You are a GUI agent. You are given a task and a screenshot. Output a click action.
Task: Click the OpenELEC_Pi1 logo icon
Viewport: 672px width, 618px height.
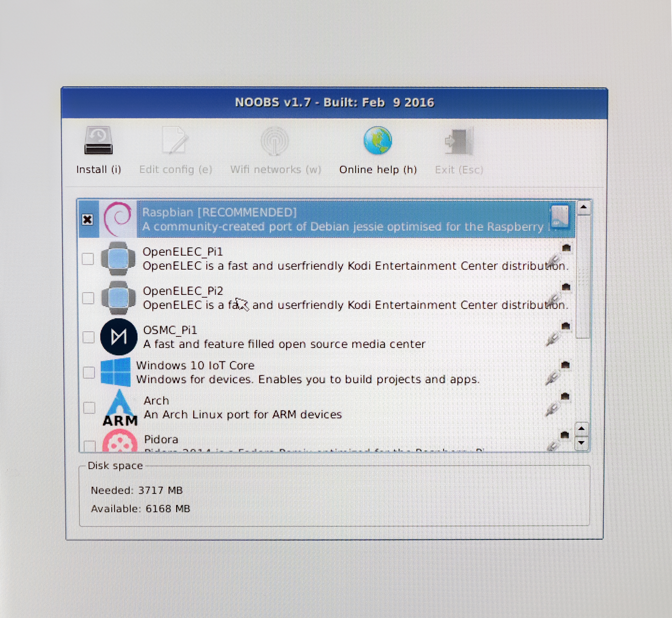pyautogui.click(x=118, y=259)
